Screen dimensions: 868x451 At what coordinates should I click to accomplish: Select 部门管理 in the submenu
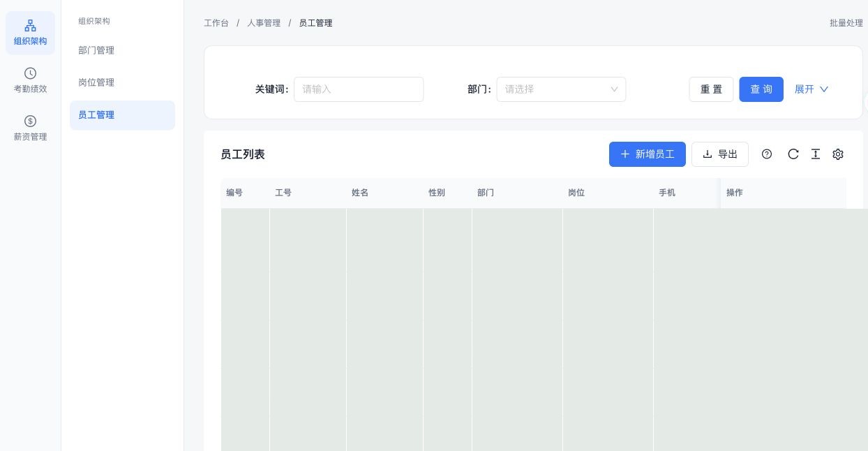point(122,50)
